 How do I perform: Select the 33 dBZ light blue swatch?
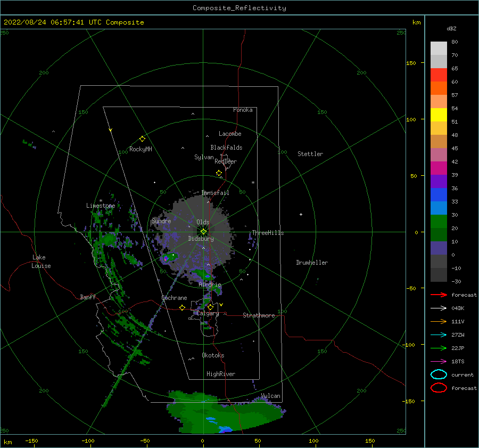(x=439, y=208)
